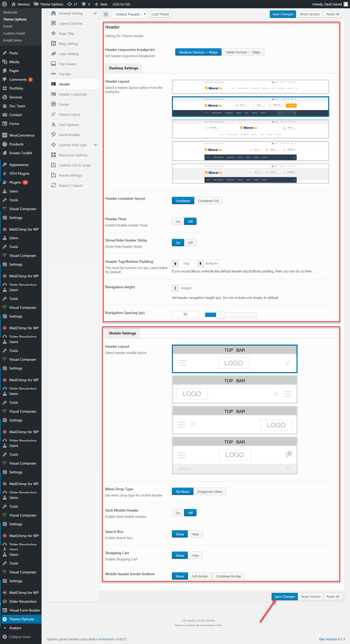The width and height of the screenshot is (350, 644).
Task: Choose Container Full header layout
Action: [x=208, y=201]
